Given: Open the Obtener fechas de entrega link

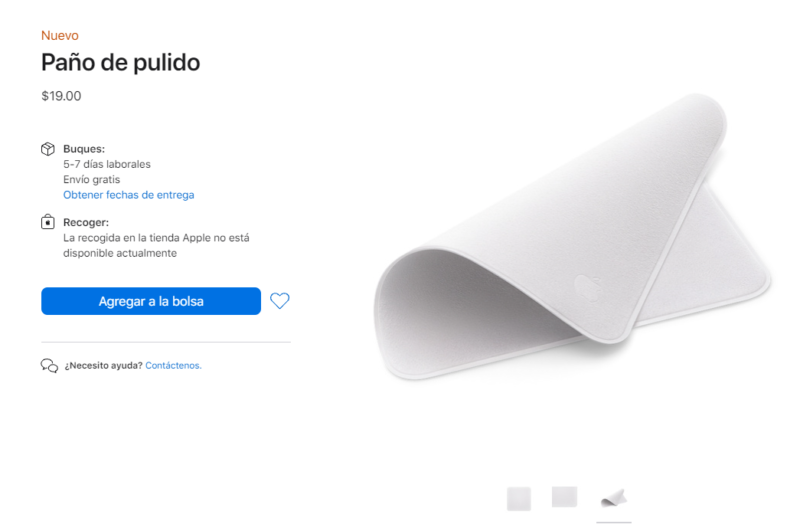Looking at the screenshot, I should [129, 195].
